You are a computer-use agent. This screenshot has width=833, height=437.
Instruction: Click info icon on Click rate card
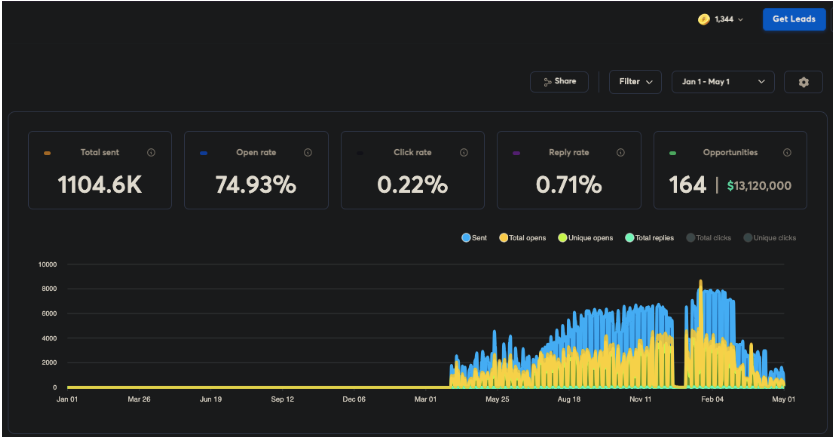pos(464,152)
